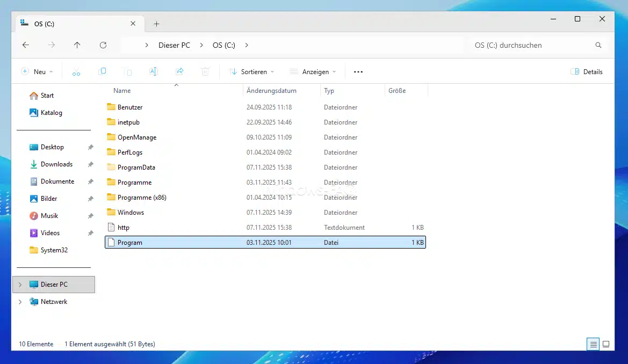Click the Share icon in toolbar
Image resolution: width=628 pixels, height=364 pixels.
coord(179,71)
